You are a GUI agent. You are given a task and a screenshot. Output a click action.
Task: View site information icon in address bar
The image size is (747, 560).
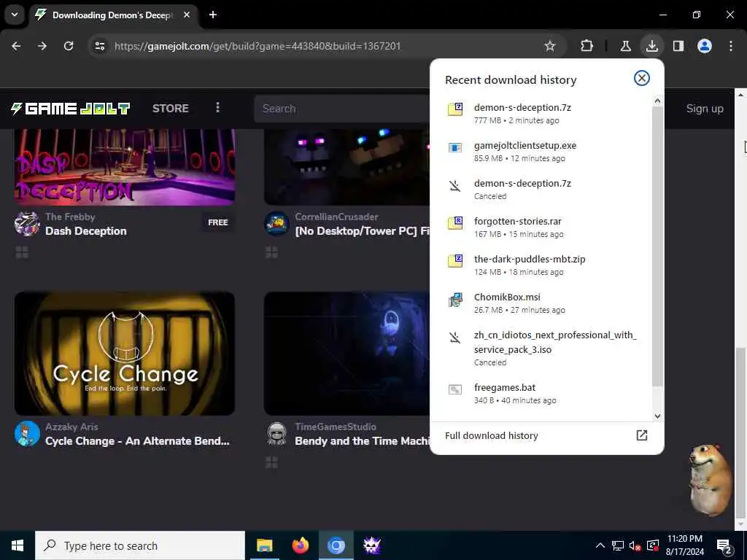[99, 46]
